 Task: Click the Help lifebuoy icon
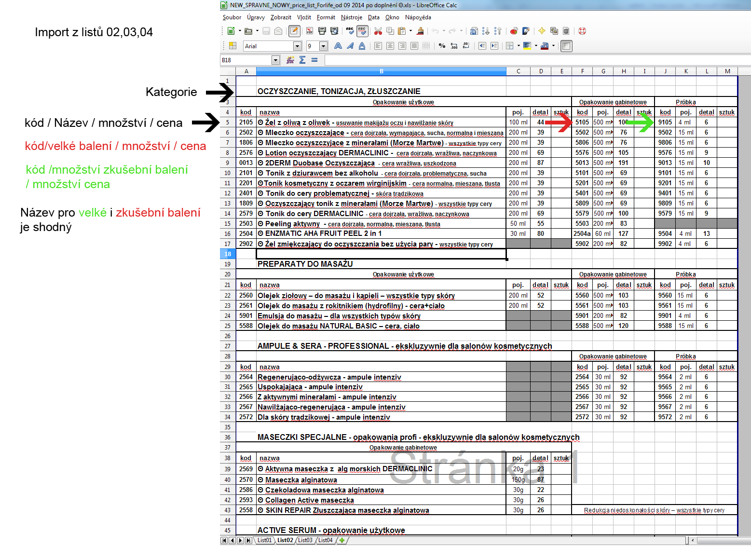(582, 31)
